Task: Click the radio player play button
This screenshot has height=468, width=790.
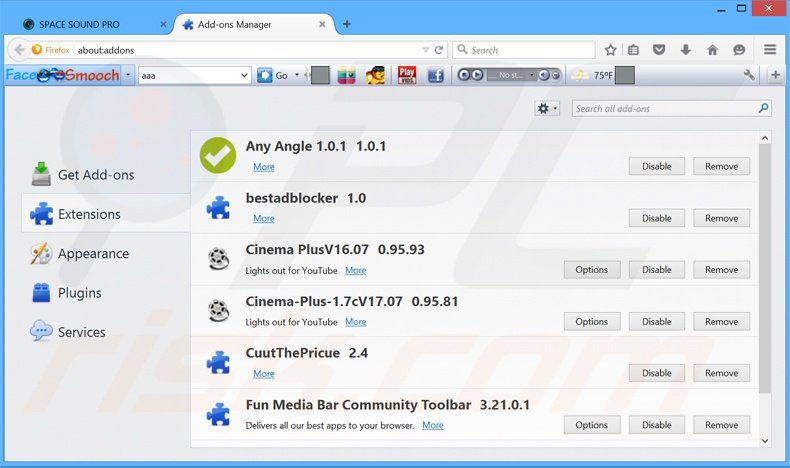Action: (477, 75)
